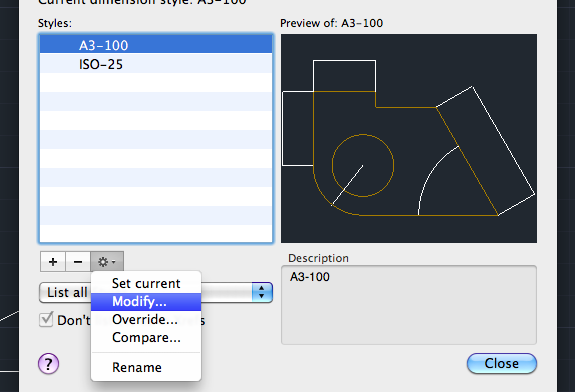The width and height of the screenshot is (575, 392).
Task: Choose Set current from the menu
Action: tap(146, 283)
